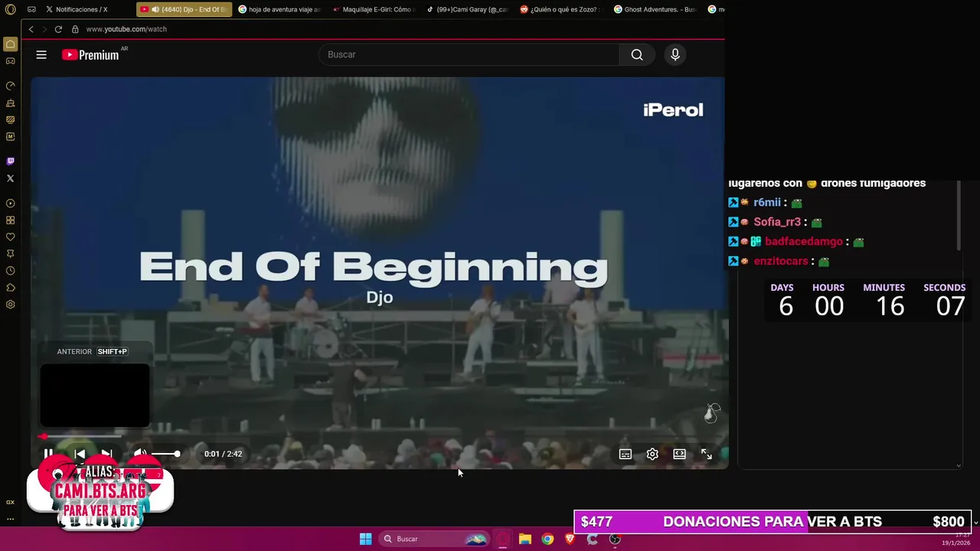The height and width of the screenshot is (551, 980).
Task: Open the extensions cube icon in the sidebar
Action: [x=10, y=288]
